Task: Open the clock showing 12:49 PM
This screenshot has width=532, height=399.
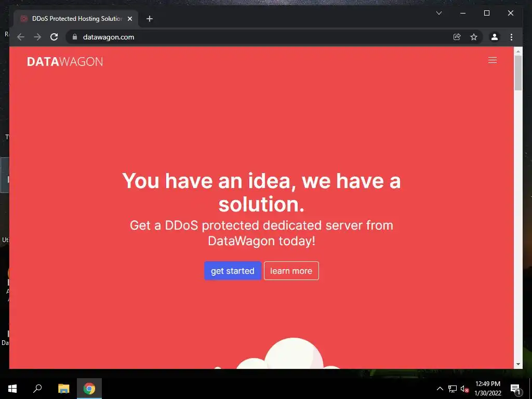Action: click(487, 389)
